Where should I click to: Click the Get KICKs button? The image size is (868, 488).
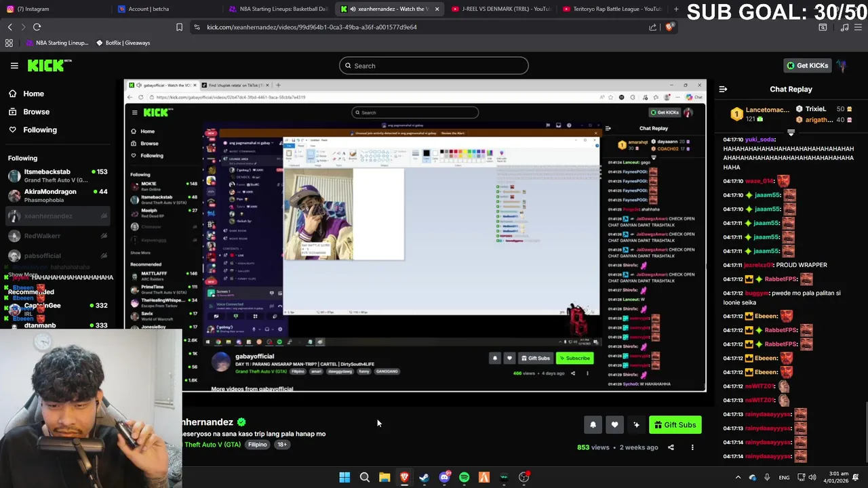[x=807, y=66]
